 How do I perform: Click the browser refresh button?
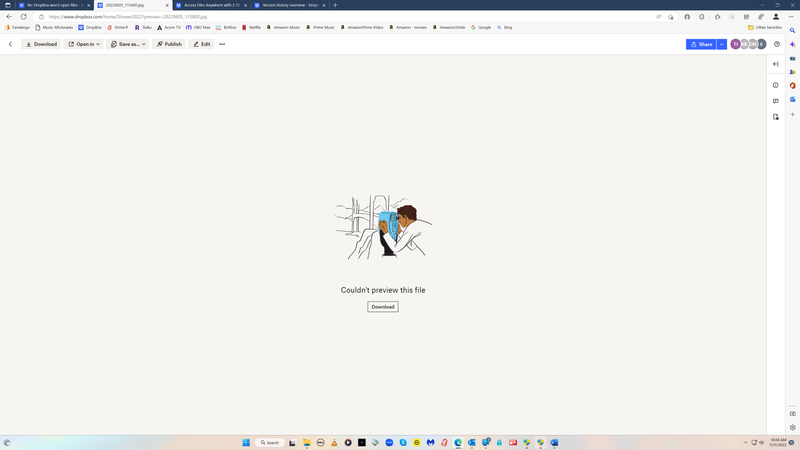(23, 17)
